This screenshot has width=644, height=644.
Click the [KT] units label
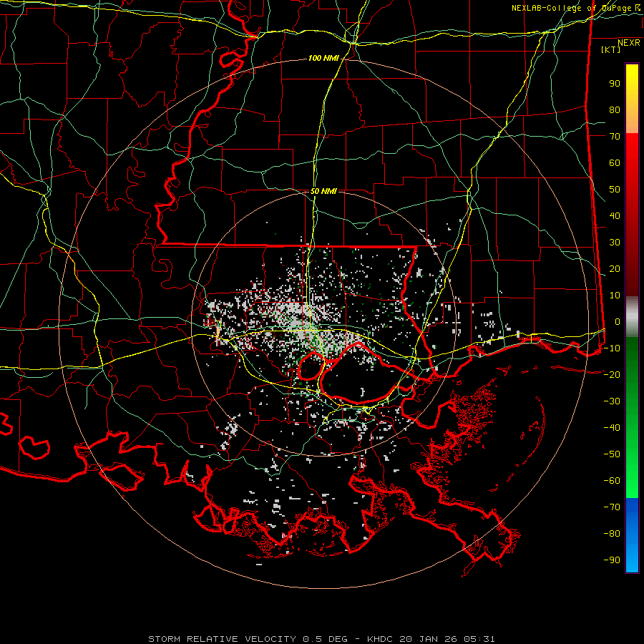tap(610, 49)
